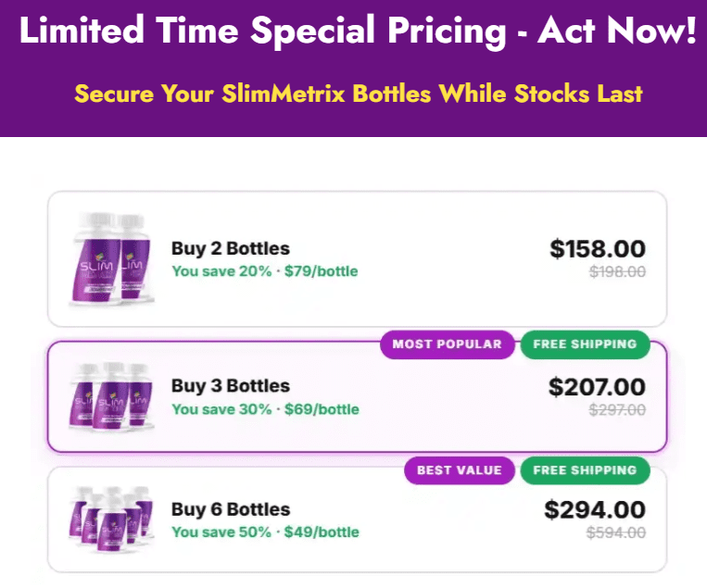707x588 pixels.
Task: Select the Buy 2 Bottles package card
Action: (x=357, y=259)
